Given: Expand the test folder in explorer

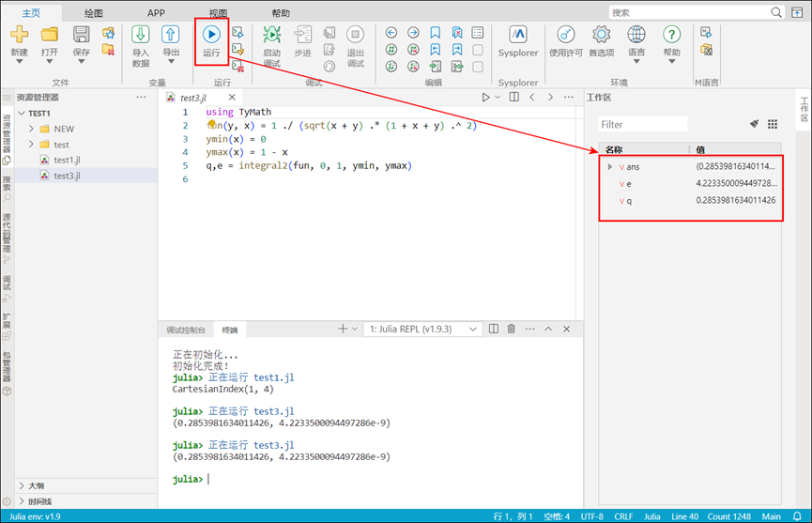Looking at the screenshot, I should click(x=31, y=144).
